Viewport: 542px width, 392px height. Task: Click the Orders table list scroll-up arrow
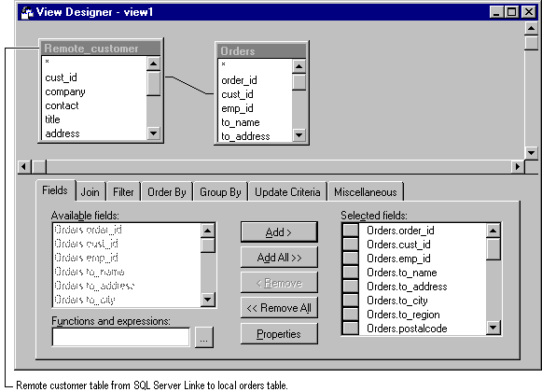click(299, 66)
